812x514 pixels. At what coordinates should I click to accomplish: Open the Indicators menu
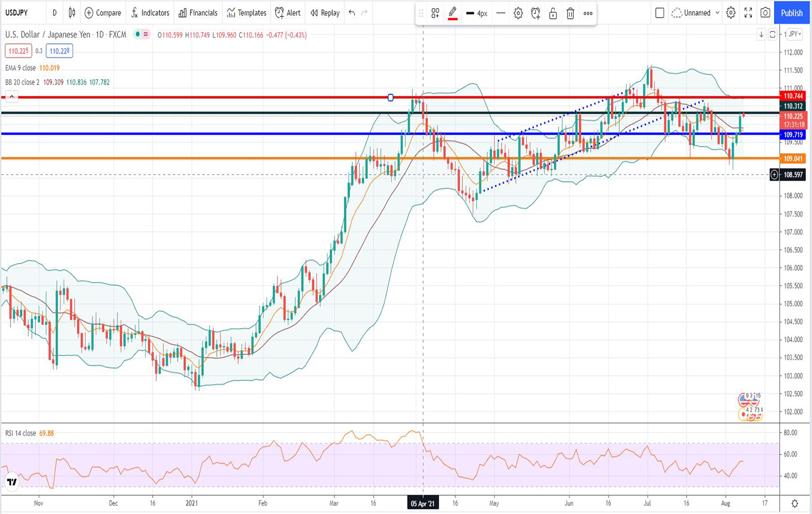click(x=150, y=13)
